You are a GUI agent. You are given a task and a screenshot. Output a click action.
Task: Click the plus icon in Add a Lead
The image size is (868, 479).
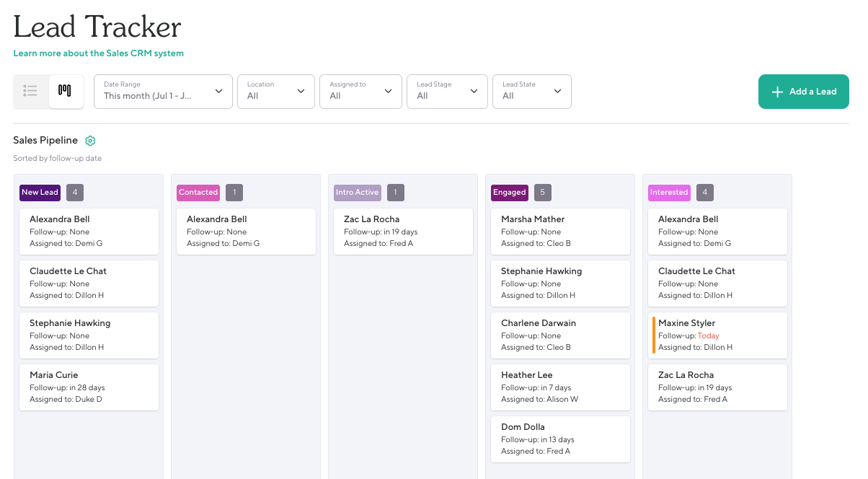point(777,92)
